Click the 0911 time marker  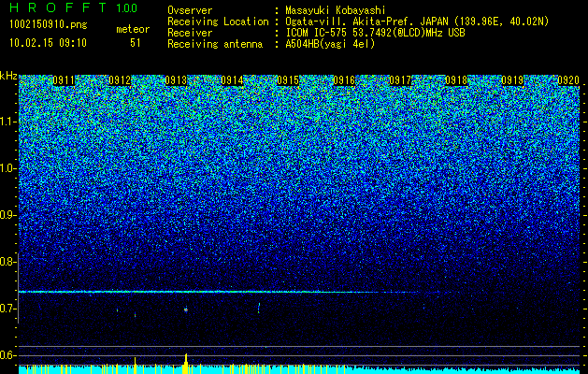(x=64, y=80)
